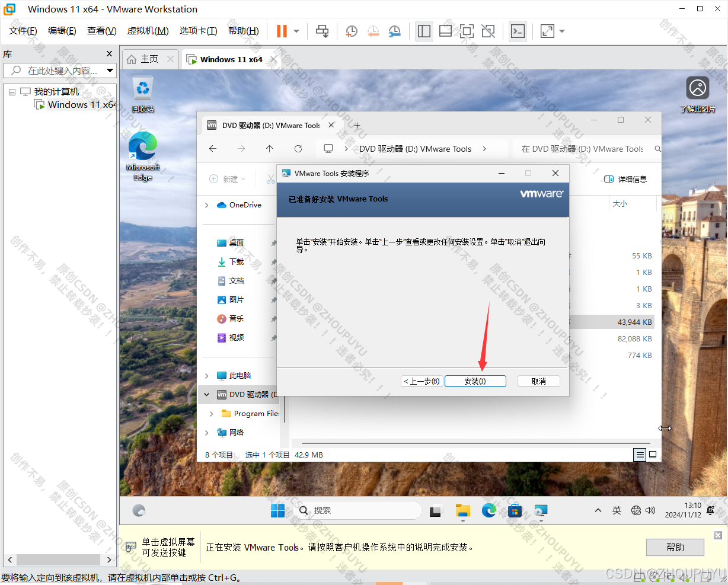This screenshot has width=728, height=585.
Task: Click the stretch guest display icon
Action: pos(547,31)
